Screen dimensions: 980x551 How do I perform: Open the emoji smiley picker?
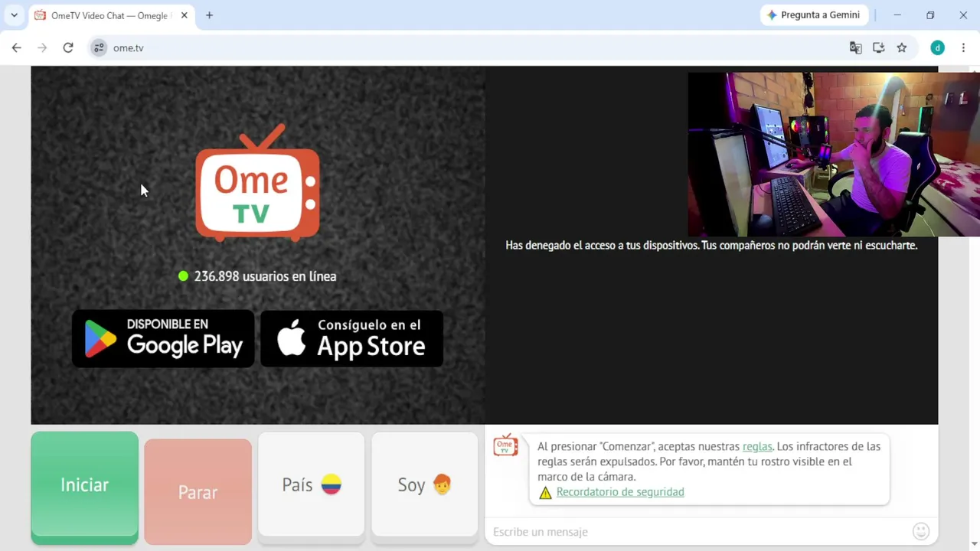point(921,531)
